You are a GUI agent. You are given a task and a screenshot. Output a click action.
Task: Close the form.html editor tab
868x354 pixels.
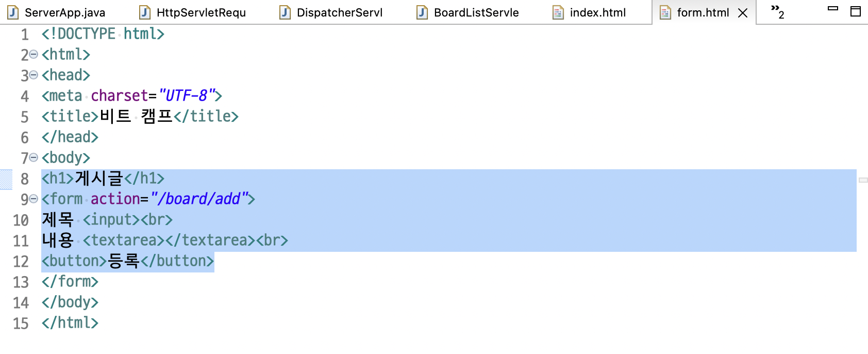click(743, 13)
